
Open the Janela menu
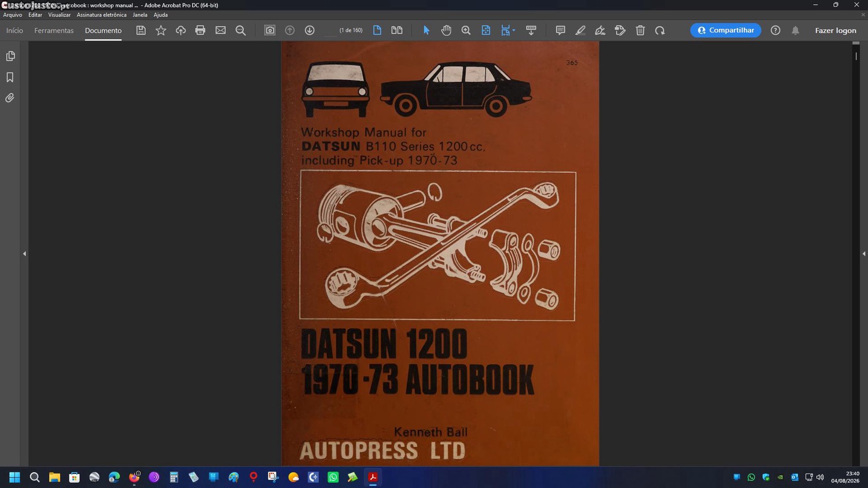[140, 15]
